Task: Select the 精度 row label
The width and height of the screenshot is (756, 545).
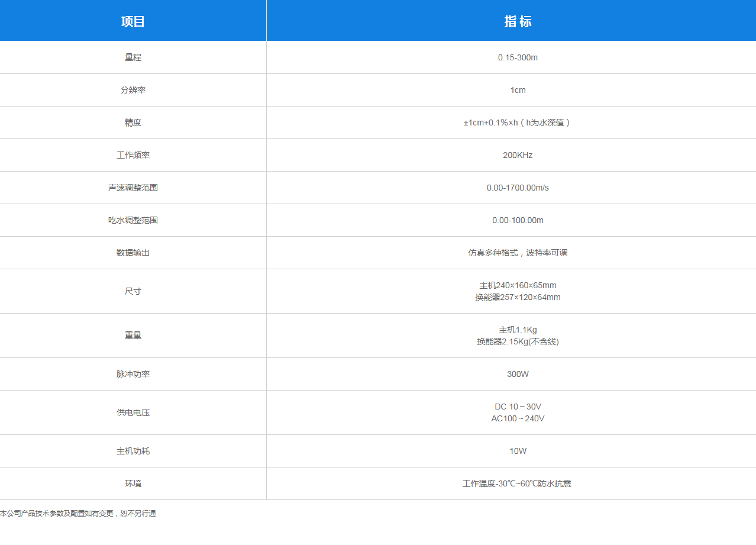Action: (x=133, y=122)
